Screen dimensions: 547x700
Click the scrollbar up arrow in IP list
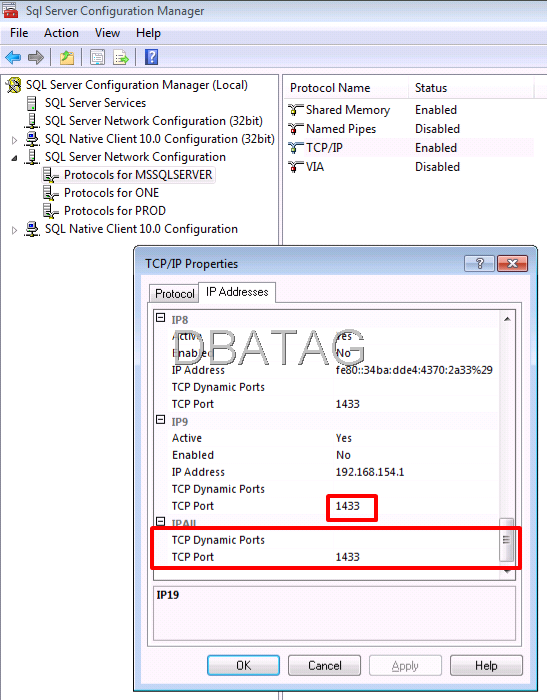point(507,319)
